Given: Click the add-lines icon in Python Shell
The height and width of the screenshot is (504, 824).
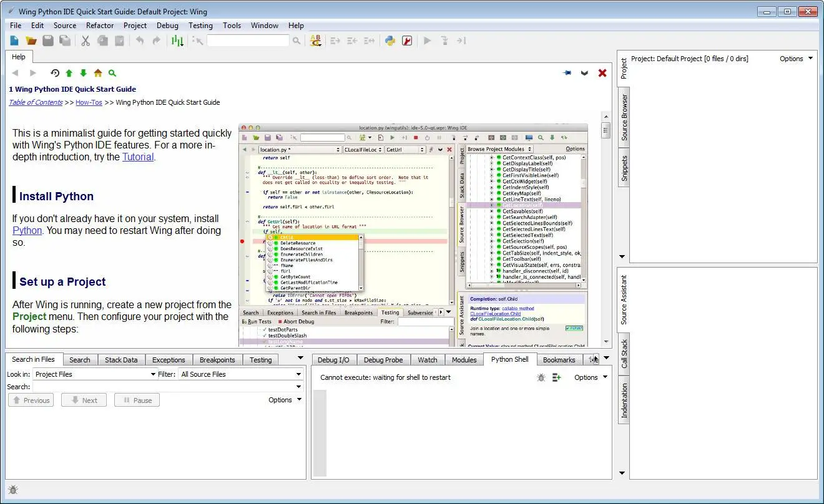Looking at the screenshot, I should [x=557, y=377].
